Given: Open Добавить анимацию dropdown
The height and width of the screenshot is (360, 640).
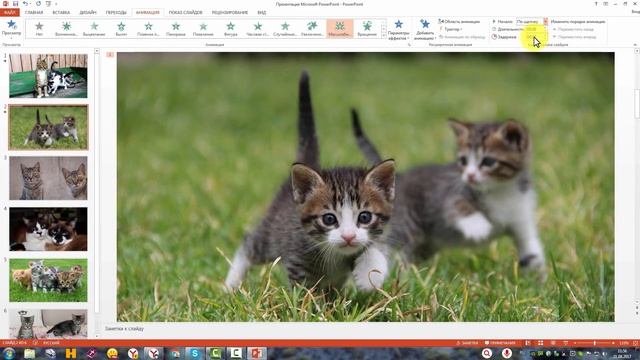Looking at the screenshot, I should pyautogui.click(x=424, y=29).
